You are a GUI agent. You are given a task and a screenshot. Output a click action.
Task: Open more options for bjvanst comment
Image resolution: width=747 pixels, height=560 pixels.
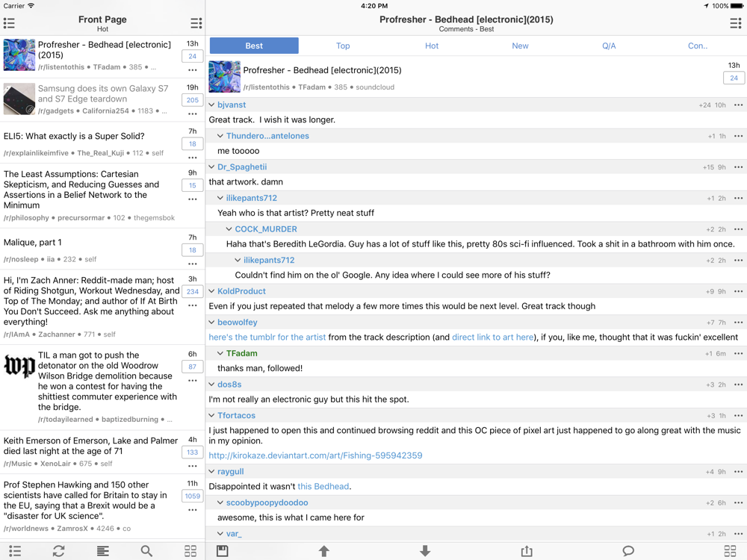click(x=739, y=105)
